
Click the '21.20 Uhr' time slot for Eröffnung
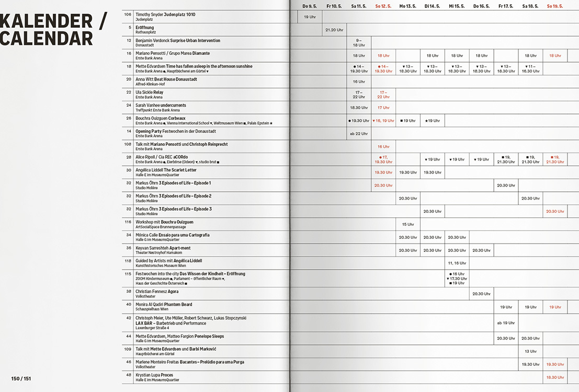[334, 30]
